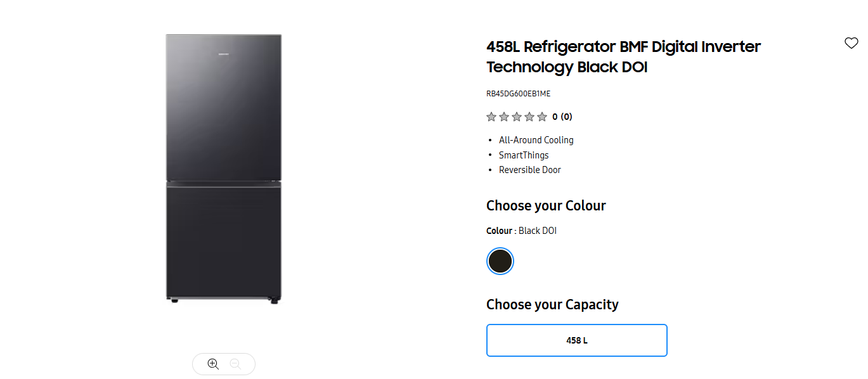
Task: Click the black refrigerator product photo
Action: click(x=223, y=168)
